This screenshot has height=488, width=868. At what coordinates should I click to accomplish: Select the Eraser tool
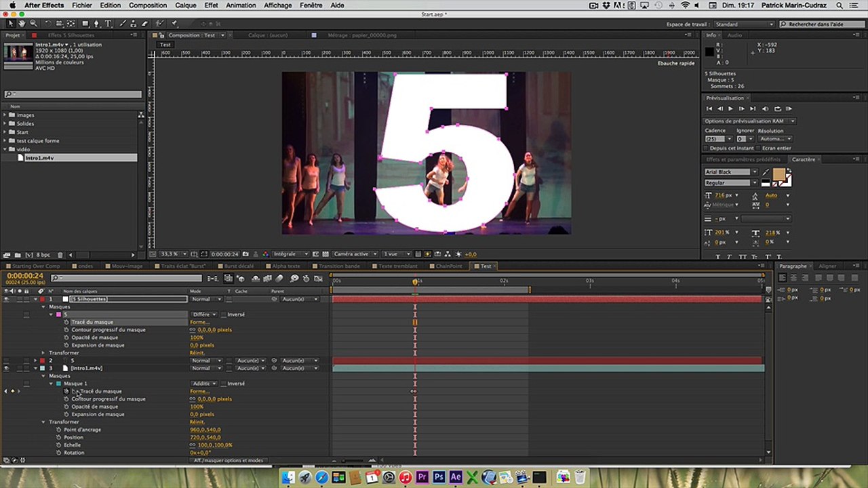click(x=144, y=24)
